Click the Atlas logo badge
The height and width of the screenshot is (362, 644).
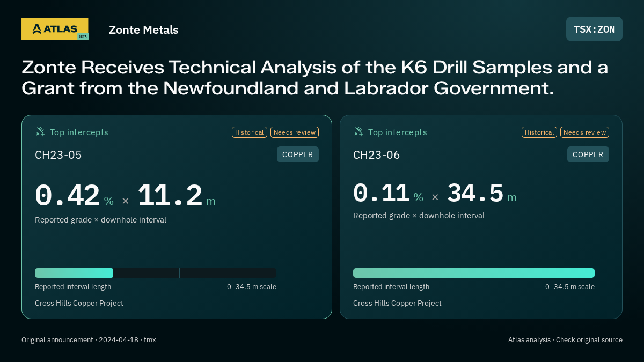point(55,29)
